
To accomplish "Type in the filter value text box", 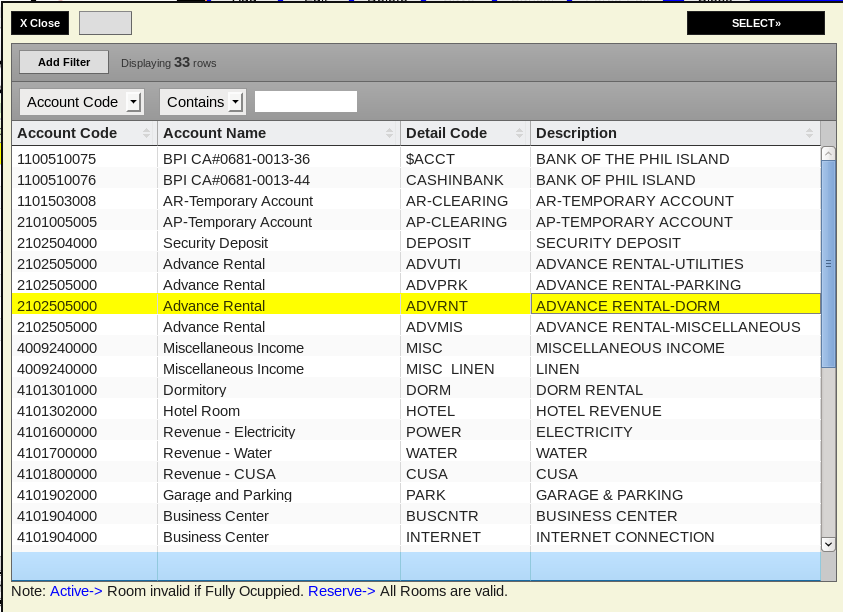I will [306, 102].
